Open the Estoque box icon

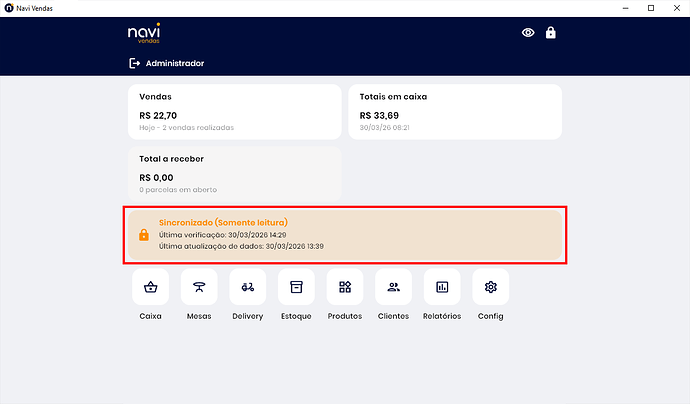[296, 287]
